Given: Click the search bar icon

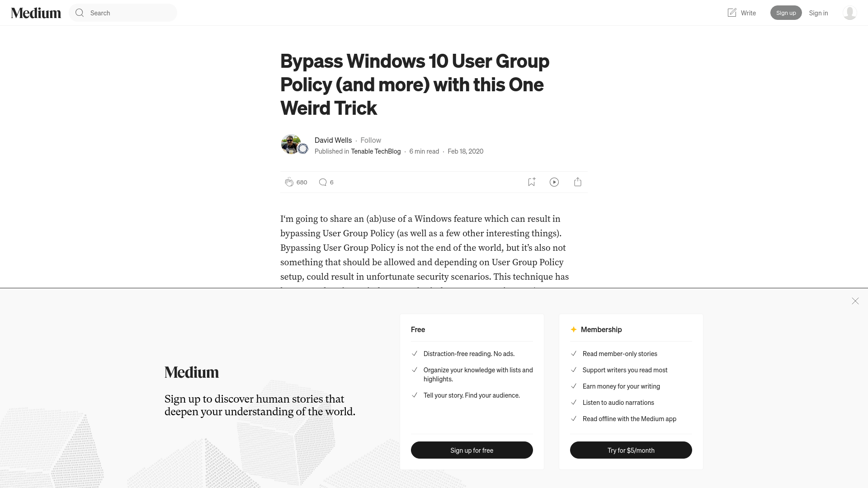Looking at the screenshot, I should coord(80,13).
